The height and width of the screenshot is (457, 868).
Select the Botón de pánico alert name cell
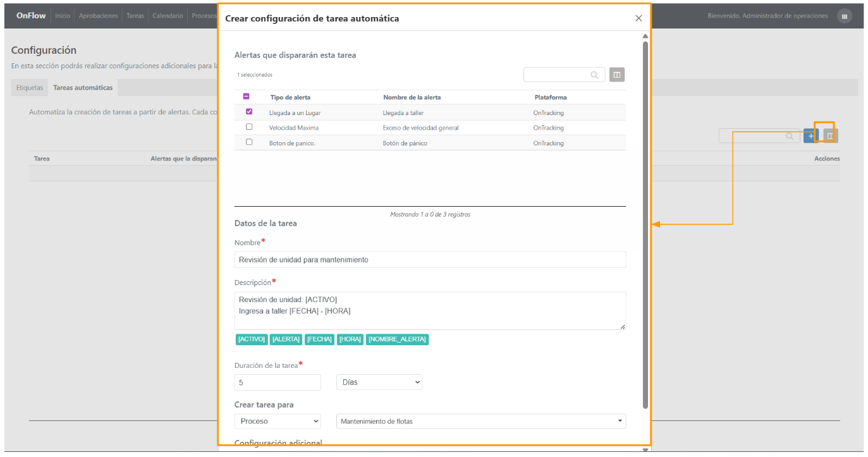pyautogui.click(x=405, y=143)
